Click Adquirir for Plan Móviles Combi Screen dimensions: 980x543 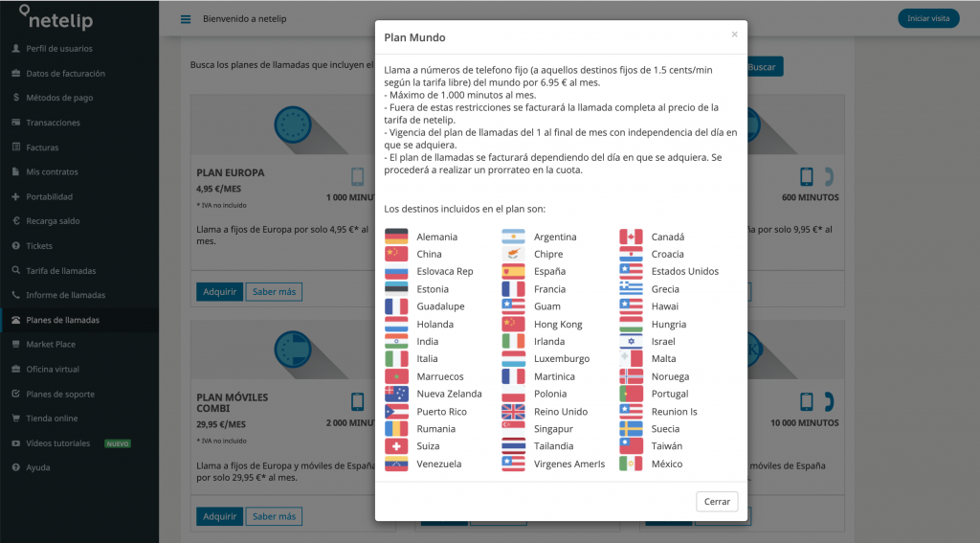click(x=219, y=516)
